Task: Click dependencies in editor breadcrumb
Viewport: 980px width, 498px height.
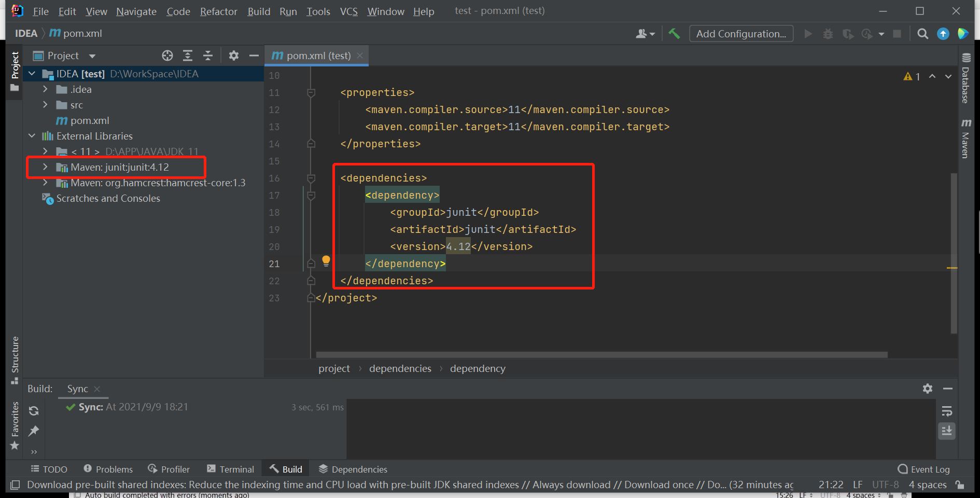Action: click(400, 368)
